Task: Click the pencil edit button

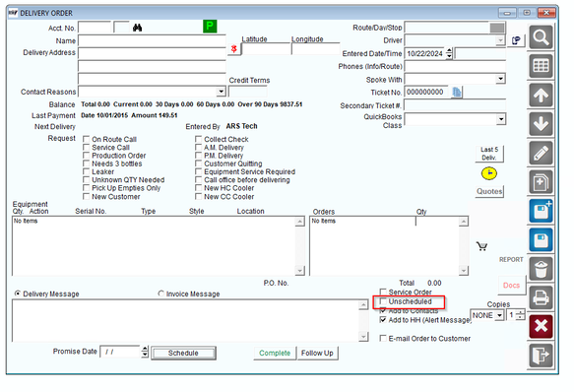Action: click(x=541, y=153)
